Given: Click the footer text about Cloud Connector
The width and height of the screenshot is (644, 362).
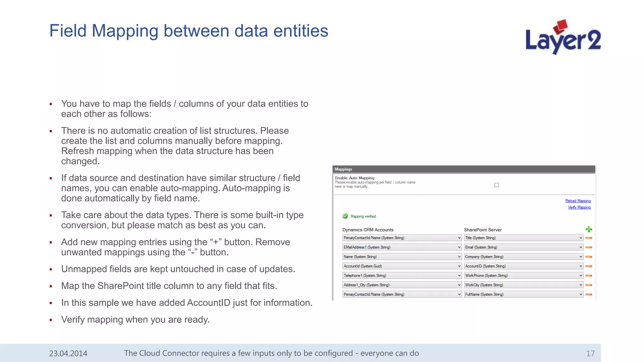Looking at the screenshot, I should click(x=271, y=353).
